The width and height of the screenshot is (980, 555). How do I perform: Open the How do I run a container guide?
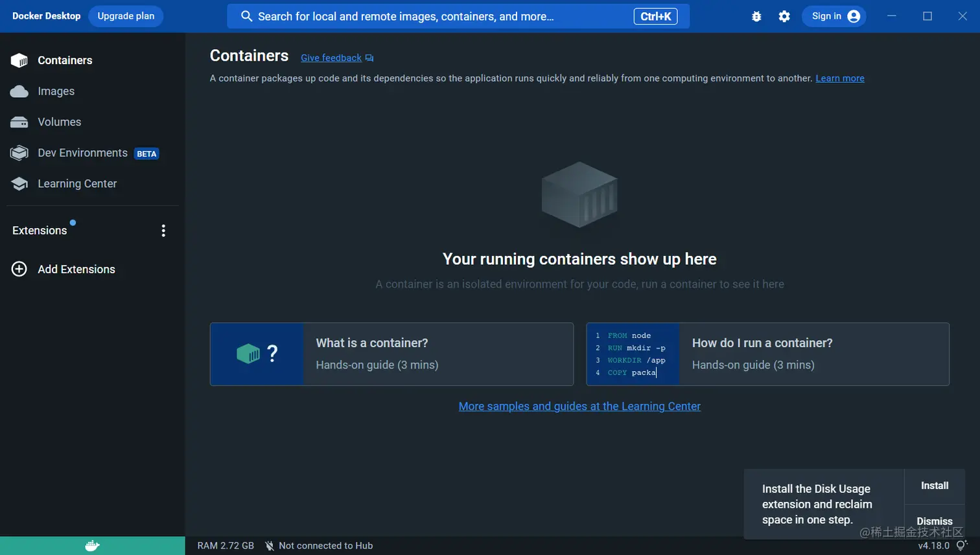[x=768, y=354]
